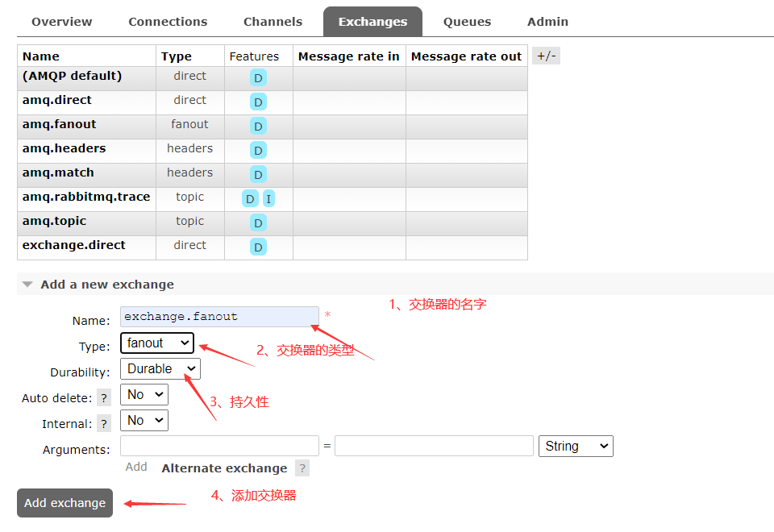Click the I badge in amq.rabbitmq.trace row
The height and width of the screenshot is (532, 774).
click(x=268, y=199)
